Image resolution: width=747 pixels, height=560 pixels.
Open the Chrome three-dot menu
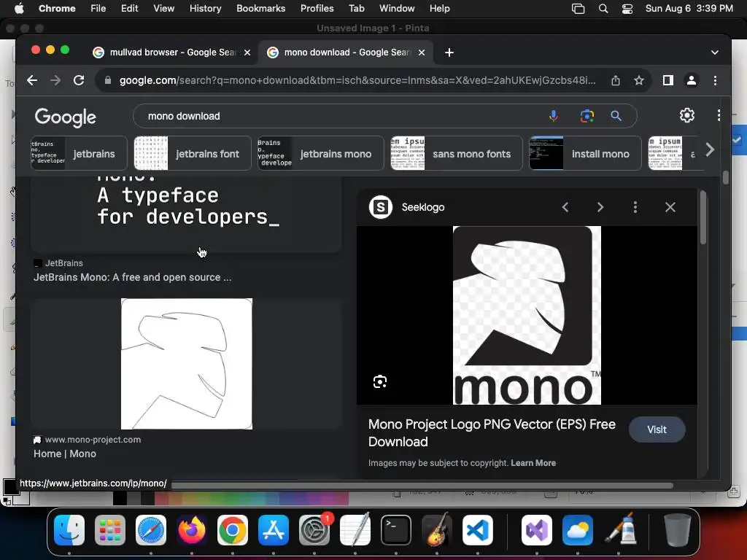click(x=715, y=80)
